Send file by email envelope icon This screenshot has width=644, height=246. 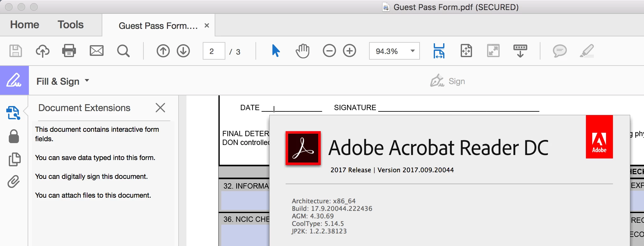pyautogui.click(x=97, y=51)
